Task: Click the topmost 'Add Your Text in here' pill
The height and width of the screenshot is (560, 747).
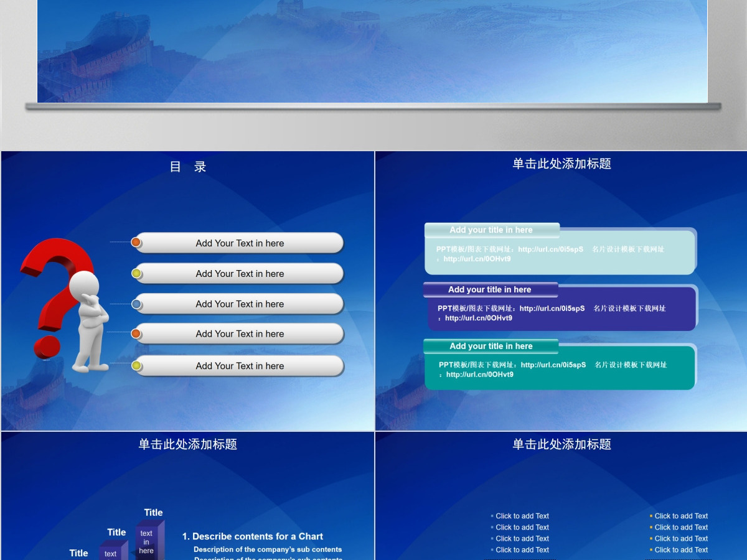Action: click(x=240, y=243)
